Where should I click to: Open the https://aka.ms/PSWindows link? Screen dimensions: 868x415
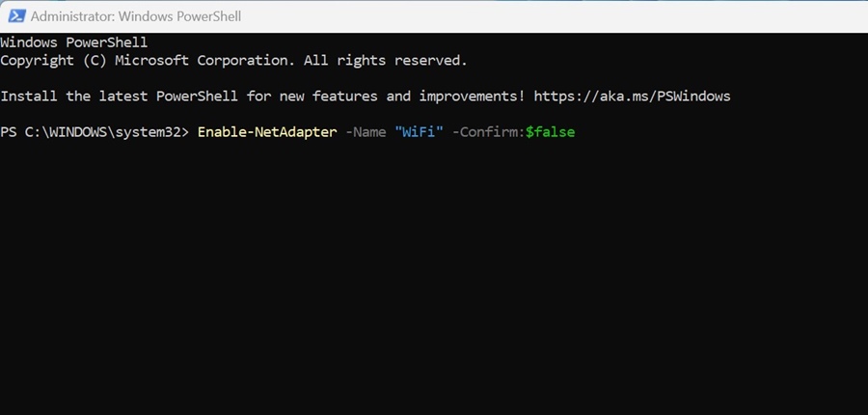point(632,97)
